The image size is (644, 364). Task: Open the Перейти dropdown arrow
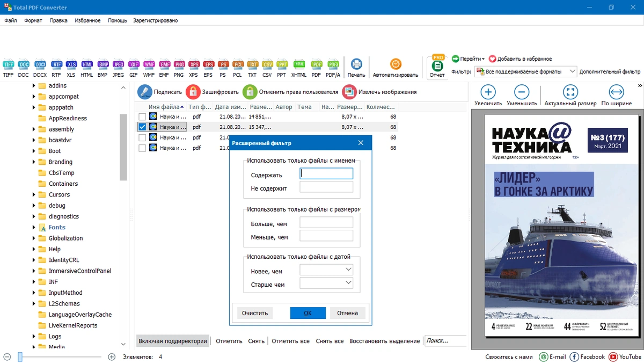point(483,59)
